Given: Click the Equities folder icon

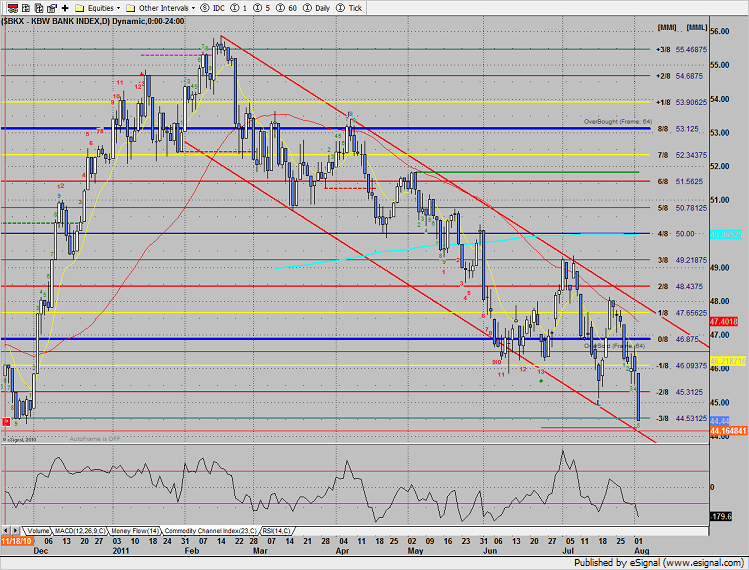Looking at the screenshot, I should (80, 8).
